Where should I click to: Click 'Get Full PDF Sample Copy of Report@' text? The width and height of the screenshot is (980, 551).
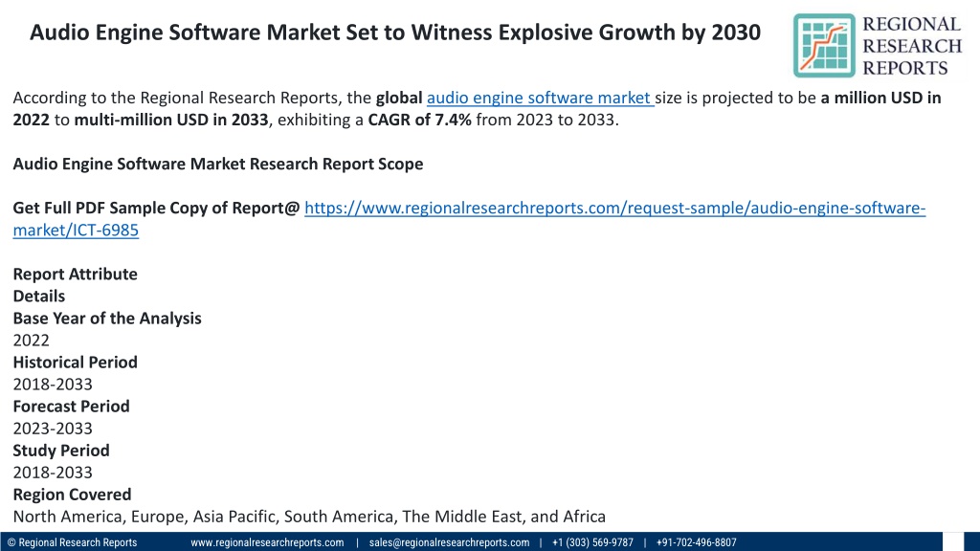pyautogui.click(x=156, y=208)
